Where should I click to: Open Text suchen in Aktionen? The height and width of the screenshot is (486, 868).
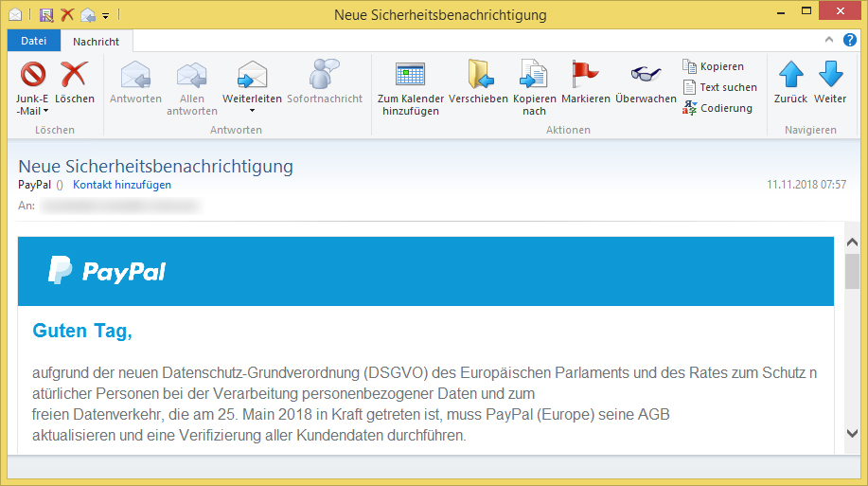[719, 87]
